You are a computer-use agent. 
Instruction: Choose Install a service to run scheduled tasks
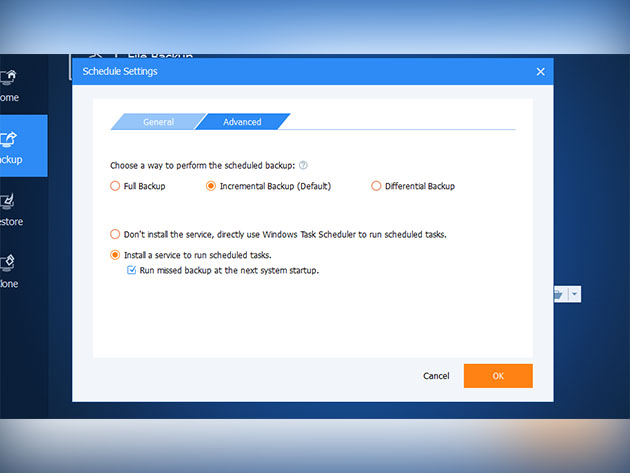pos(115,255)
